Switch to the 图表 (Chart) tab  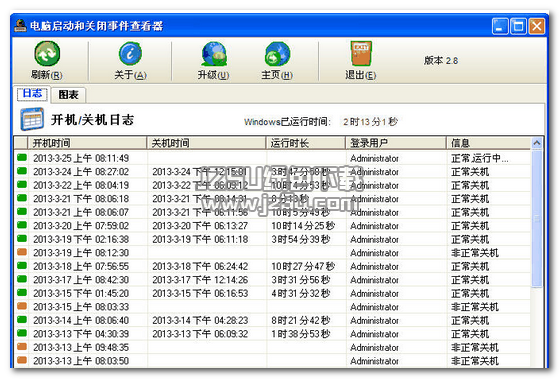(68, 95)
